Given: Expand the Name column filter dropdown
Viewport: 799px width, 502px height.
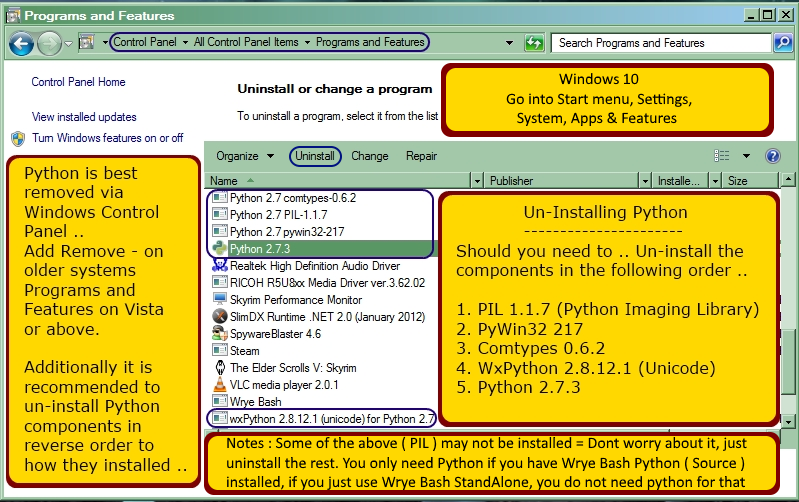Looking at the screenshot, I should (474, 182).
